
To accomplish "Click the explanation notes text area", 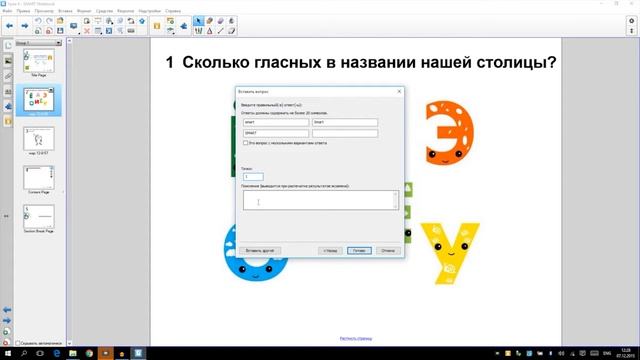I will tap(321, 200).
